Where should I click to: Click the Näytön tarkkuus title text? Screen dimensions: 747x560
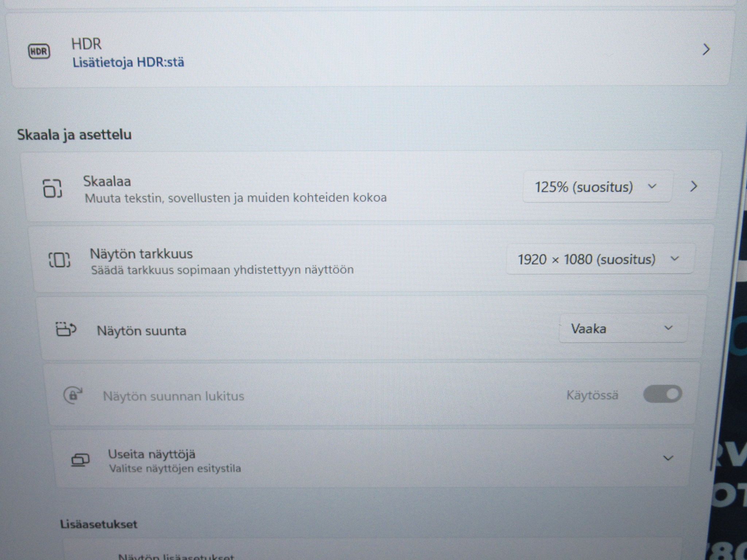pyautogui.click(x=141, y=254)
